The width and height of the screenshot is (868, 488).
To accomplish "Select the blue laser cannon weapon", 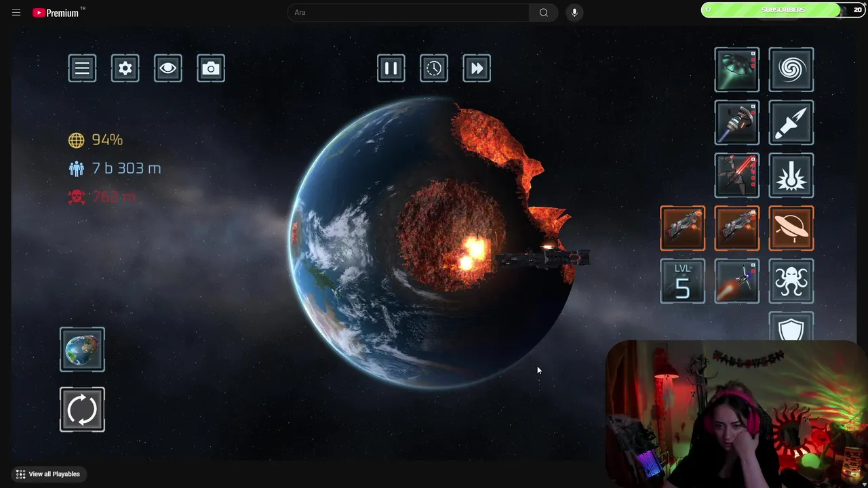I will (737, 123).
